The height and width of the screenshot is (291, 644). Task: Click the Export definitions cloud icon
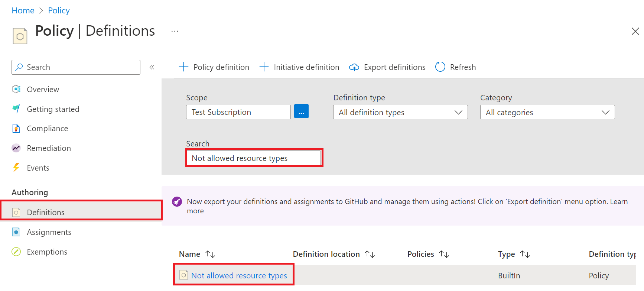[354, 67]
